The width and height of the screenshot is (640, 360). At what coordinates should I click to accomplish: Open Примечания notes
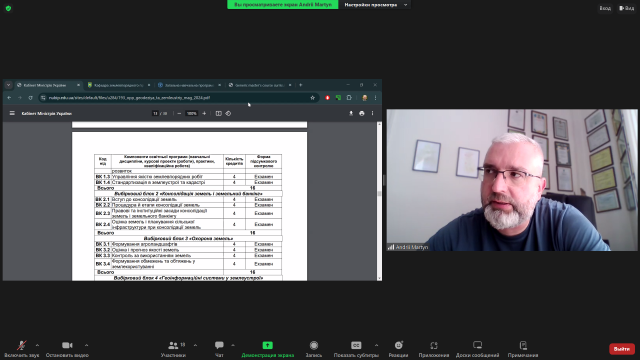(523, 349)
